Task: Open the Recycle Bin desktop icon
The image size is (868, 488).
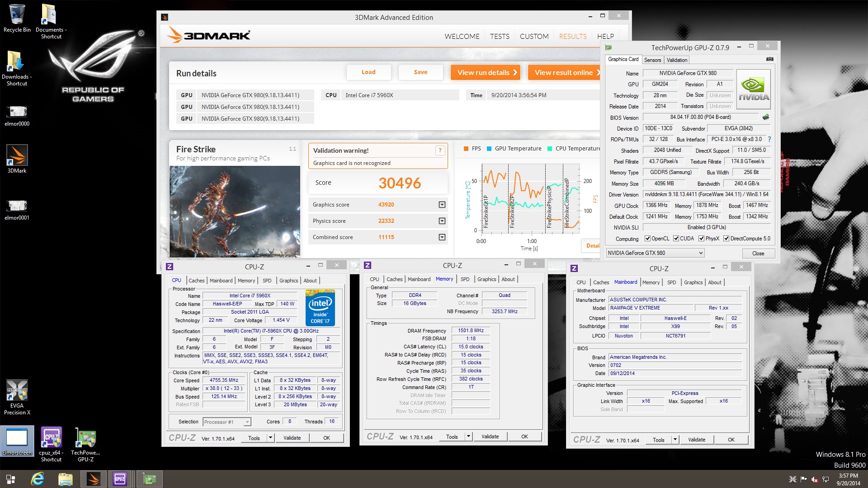Action: click(17, 18)
